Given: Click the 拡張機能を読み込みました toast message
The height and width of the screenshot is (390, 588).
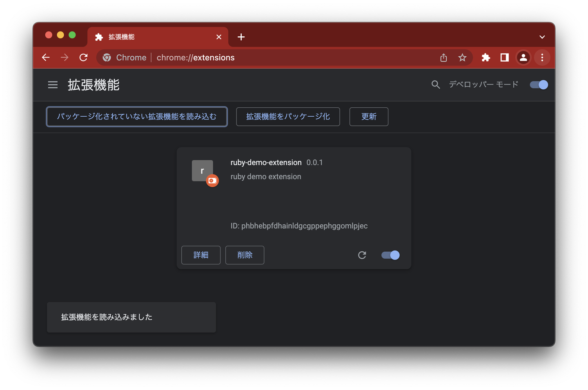Looking at the screenshot, I should coord(131,317).
